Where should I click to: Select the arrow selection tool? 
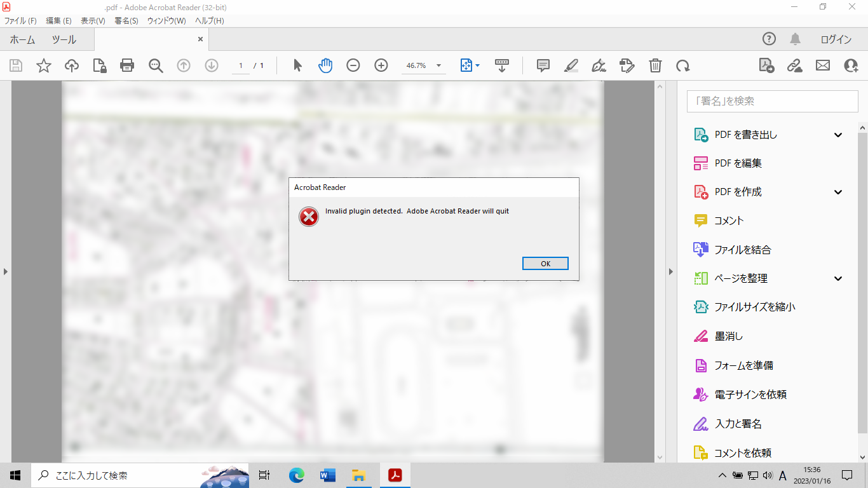(x=297, y=65)
